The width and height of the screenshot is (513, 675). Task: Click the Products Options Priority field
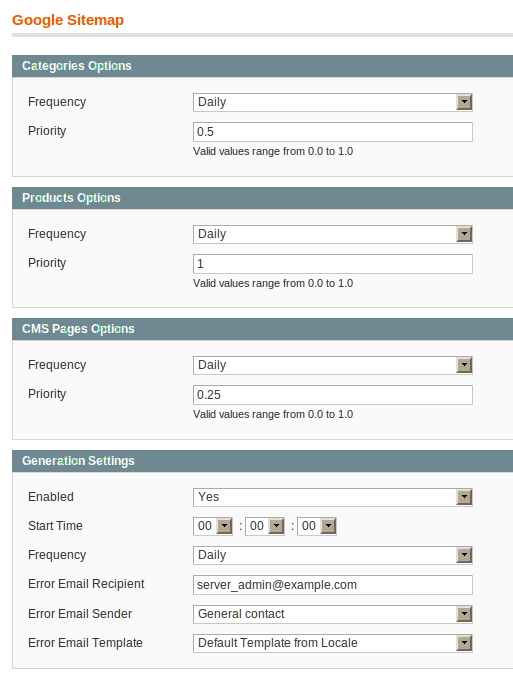[x=333, y=264]
